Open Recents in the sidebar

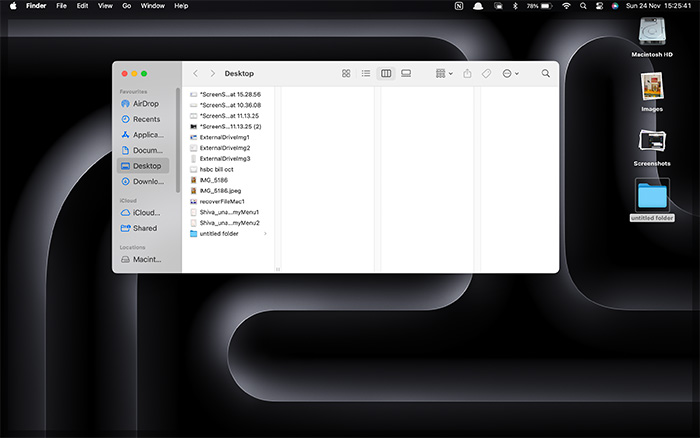(x=143, y=119)
